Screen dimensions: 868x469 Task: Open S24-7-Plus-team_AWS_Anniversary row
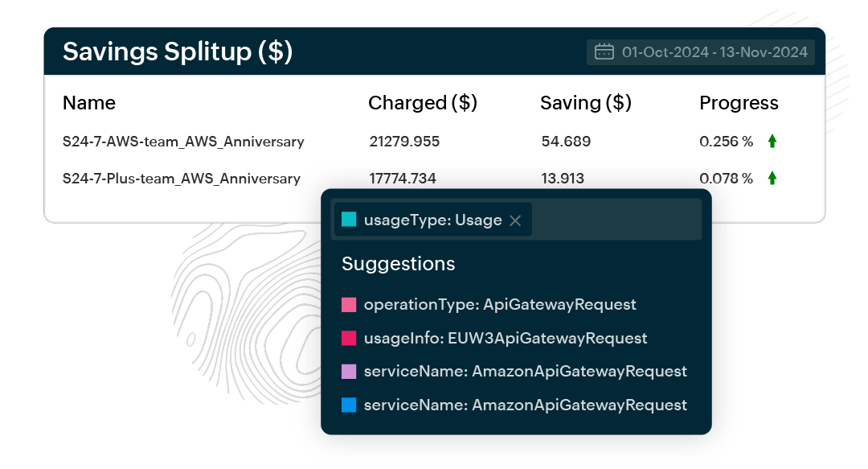(182, 179)
